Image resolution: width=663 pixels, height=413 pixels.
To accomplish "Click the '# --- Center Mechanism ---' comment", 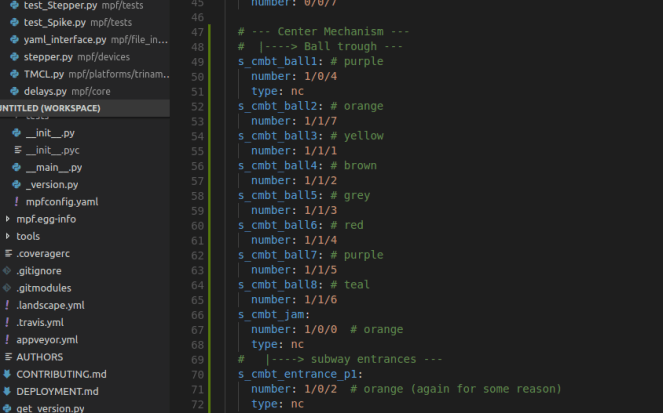I will pyautogui.click(x=323, y=32).
